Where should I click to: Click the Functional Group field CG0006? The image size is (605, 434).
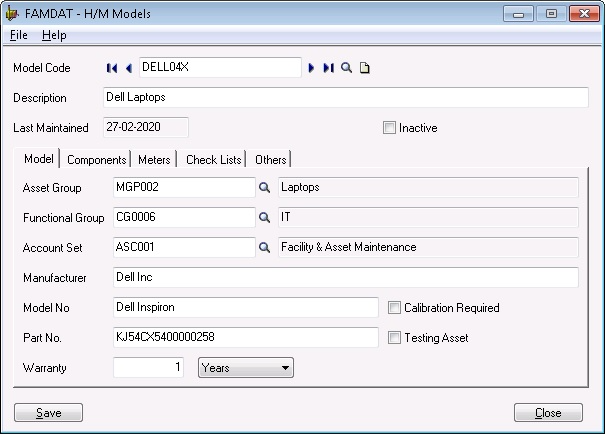click(184, 217)
